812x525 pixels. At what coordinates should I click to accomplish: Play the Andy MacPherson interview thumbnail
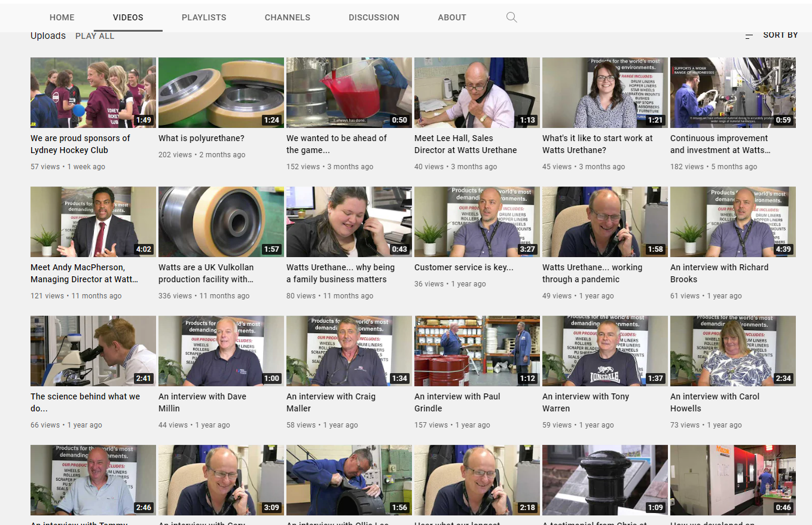click(x=93, y=222)
